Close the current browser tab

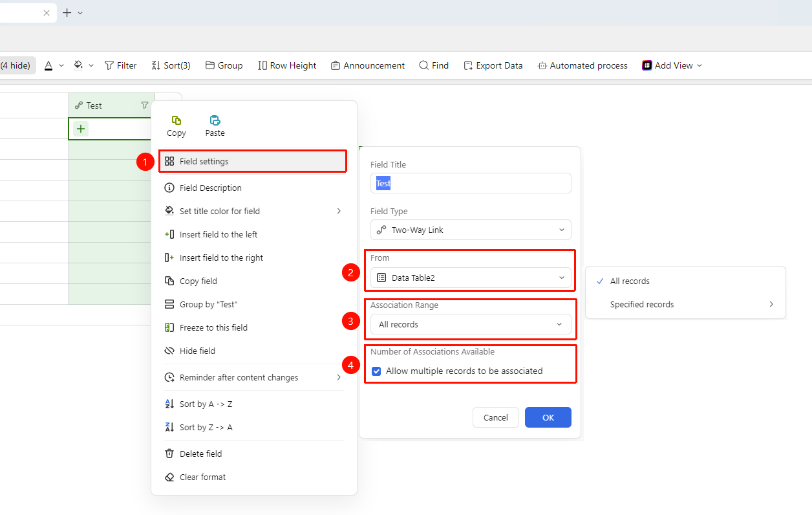click(47, 13)
